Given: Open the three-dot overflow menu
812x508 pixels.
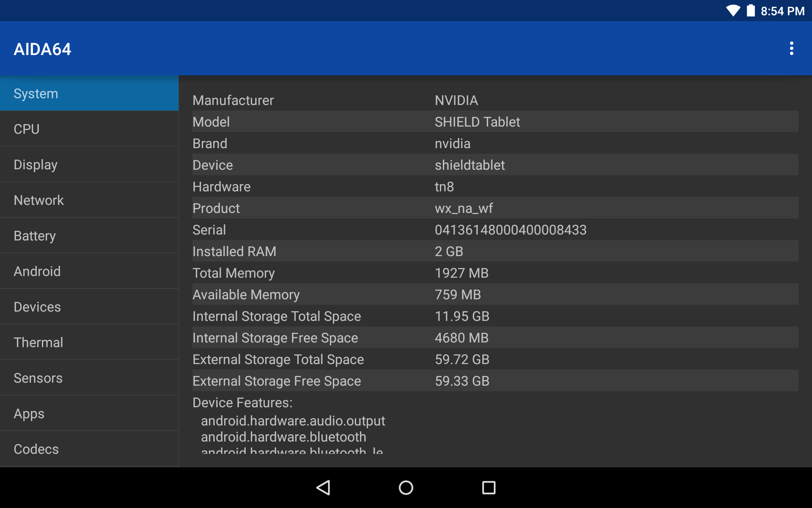Looking at the screenshot, I should click(x=791, y=49).
